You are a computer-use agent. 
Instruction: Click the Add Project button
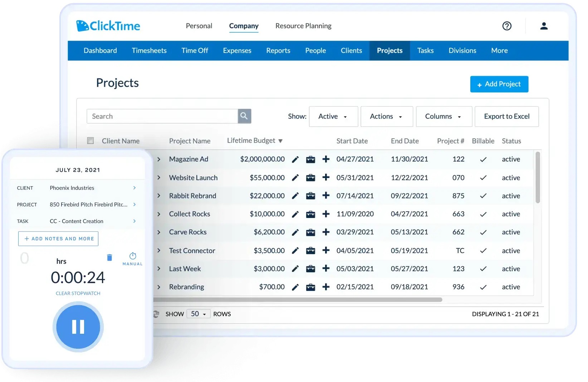(x=499, y=84)
